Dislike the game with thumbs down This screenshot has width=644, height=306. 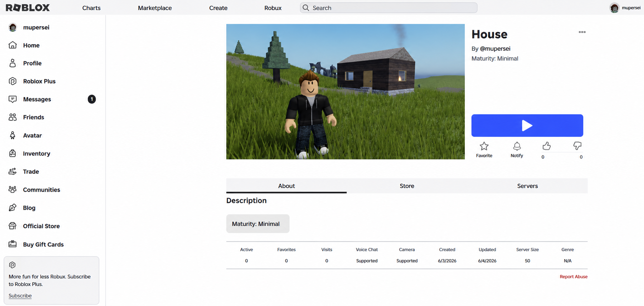[x=577, y=146]
